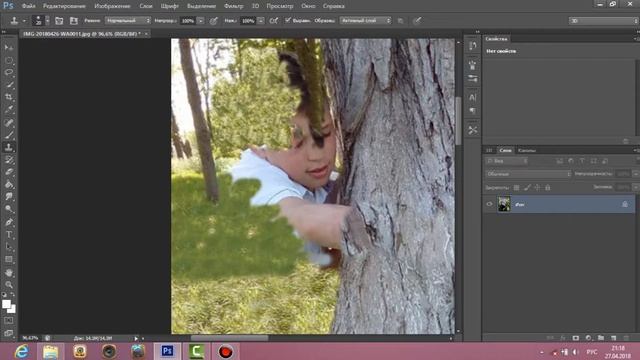Image resolution: width=640 pixels, height=360 pixels.
Task: Select the Elliptical Marquee tool
Action: 9,60
